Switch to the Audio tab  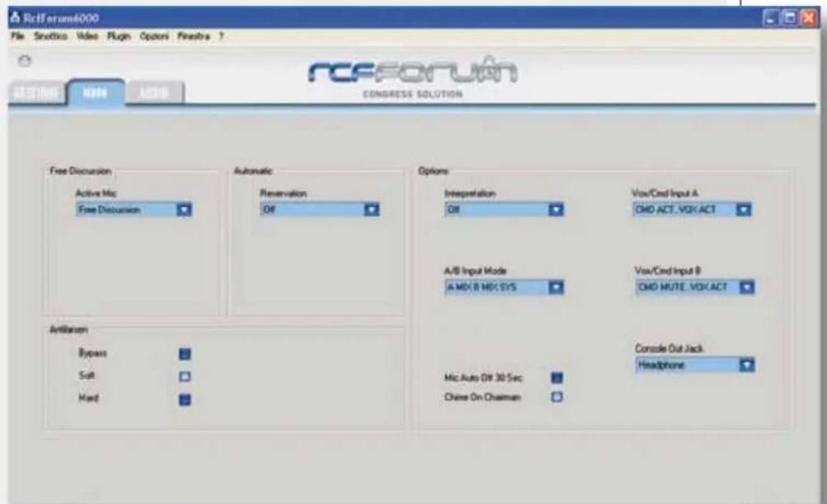click(155, 93)
